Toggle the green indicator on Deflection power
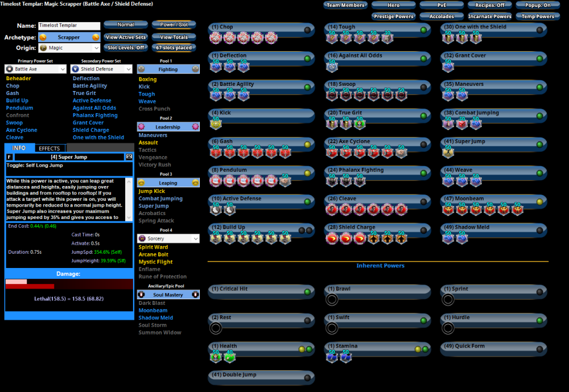The height and width of the screenshot is (392, 569). [307, 58]
